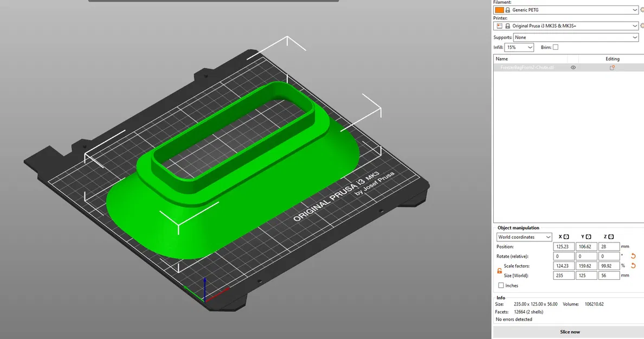Open the World coordinates dropdown
This screenshot has width=644, height=339.
click(x=524, y=237)
